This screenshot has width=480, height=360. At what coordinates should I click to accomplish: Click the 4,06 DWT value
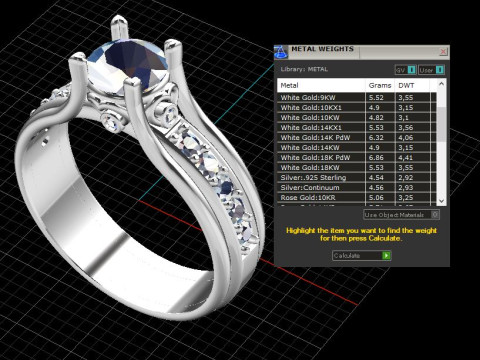point(406,138)
